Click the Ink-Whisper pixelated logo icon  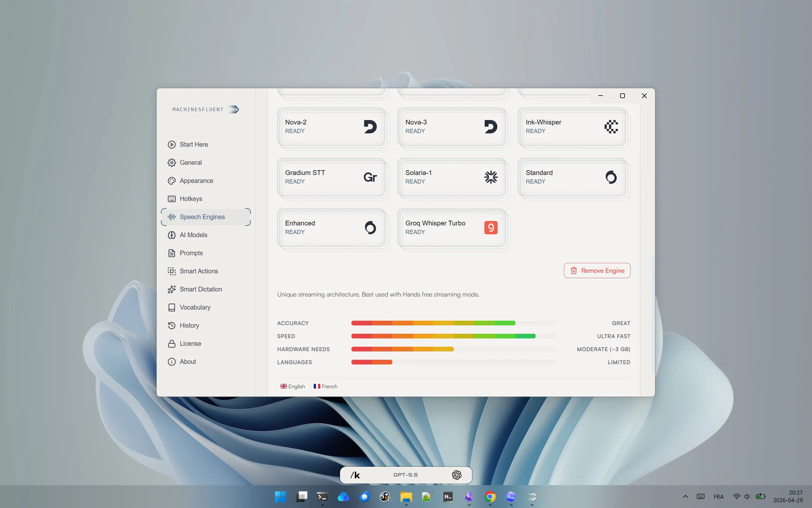click(611, 127)
